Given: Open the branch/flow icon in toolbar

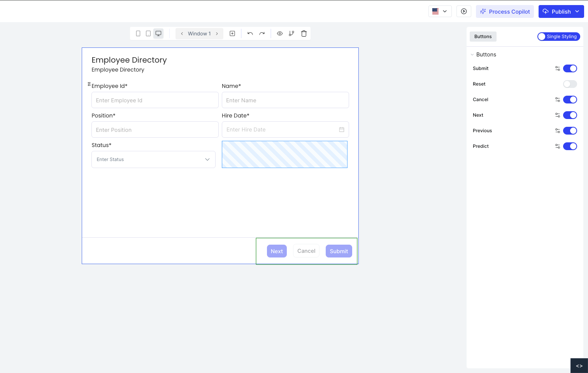Looking at the screenshot, I should 291,33.
